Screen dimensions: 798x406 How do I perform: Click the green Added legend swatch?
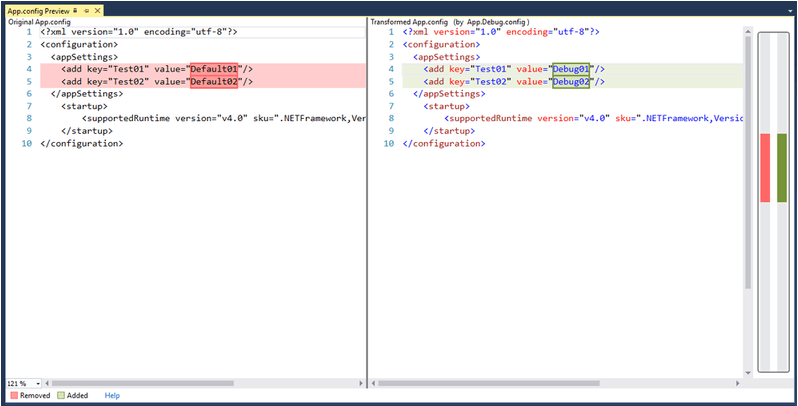61,396
